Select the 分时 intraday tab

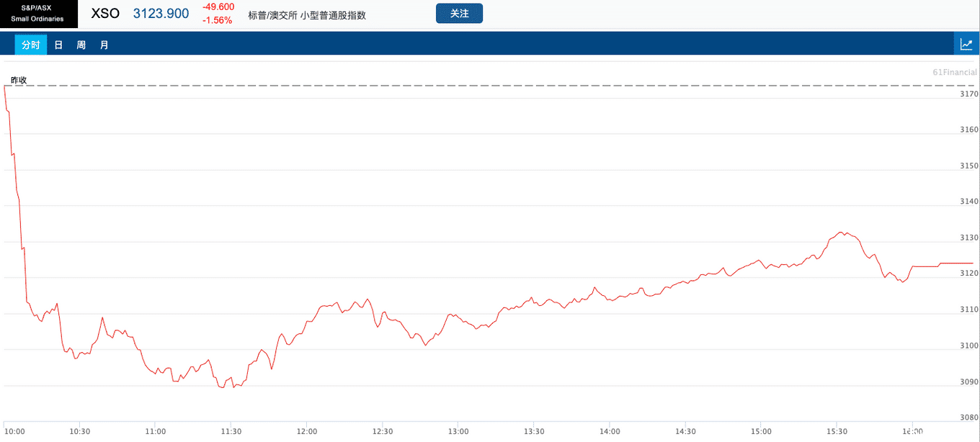(x=31, y=45)
